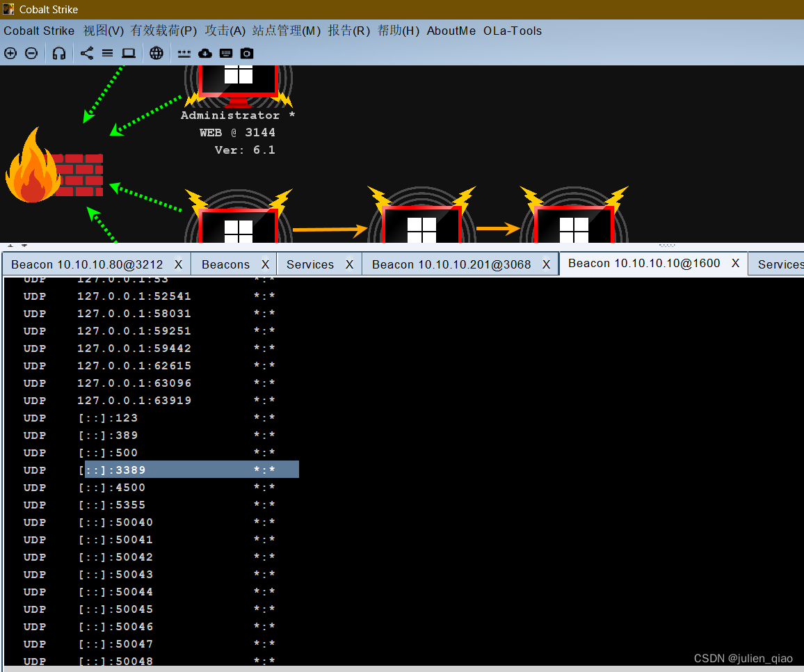Open the 有效载荷(P) menu
The width and height of the screenshot is (804, 672).
pos(163,31)
